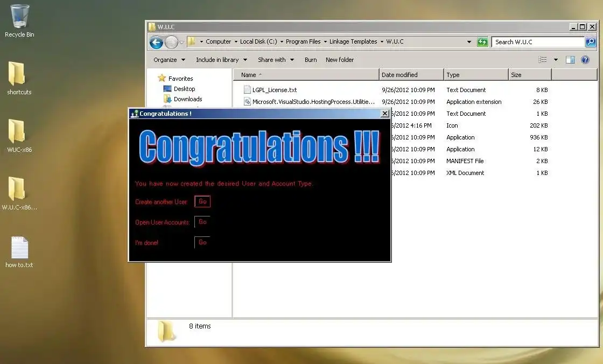
Task: Open recent pages dropdown beside Forward button
Action: point(181,43)
